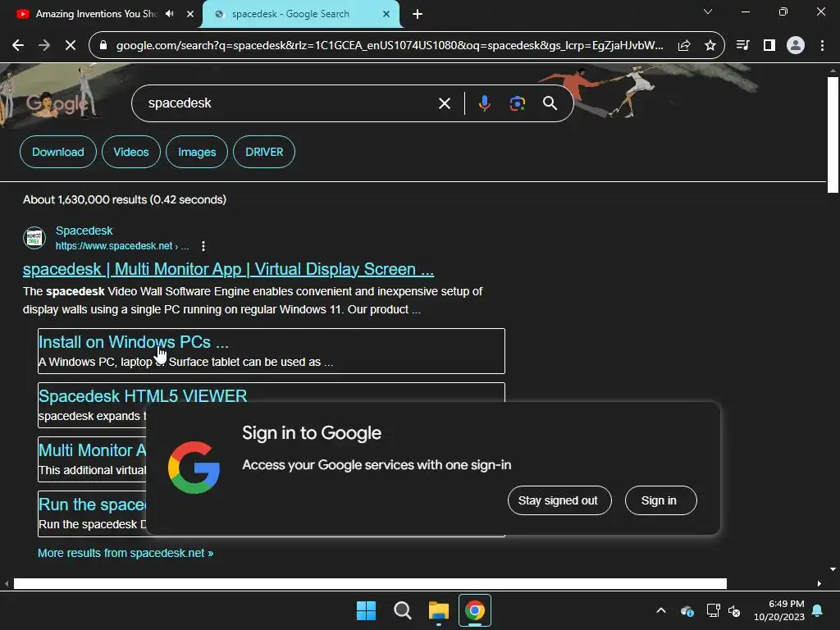Show hidden system tray icons
Screen dimensions: 840x630
pos(661,610)
